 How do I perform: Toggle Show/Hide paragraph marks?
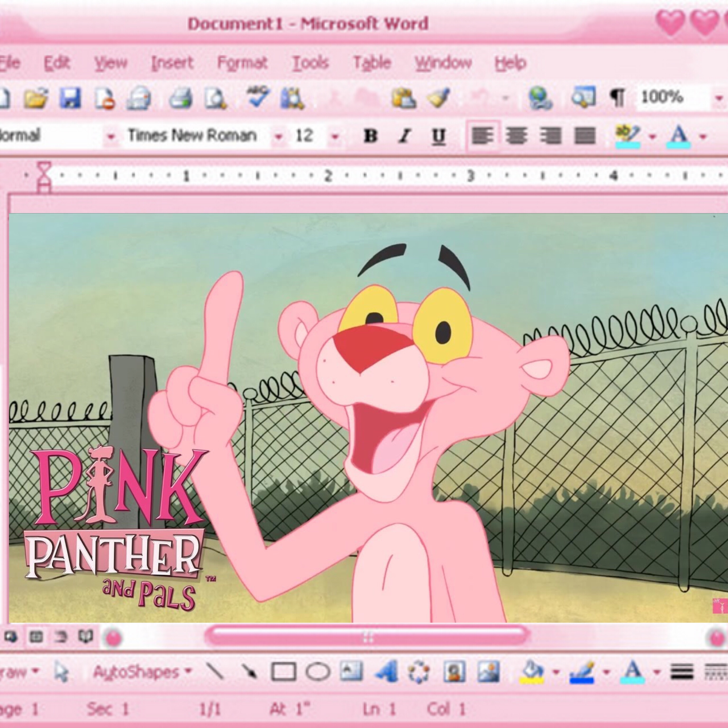tap(618, 98)
